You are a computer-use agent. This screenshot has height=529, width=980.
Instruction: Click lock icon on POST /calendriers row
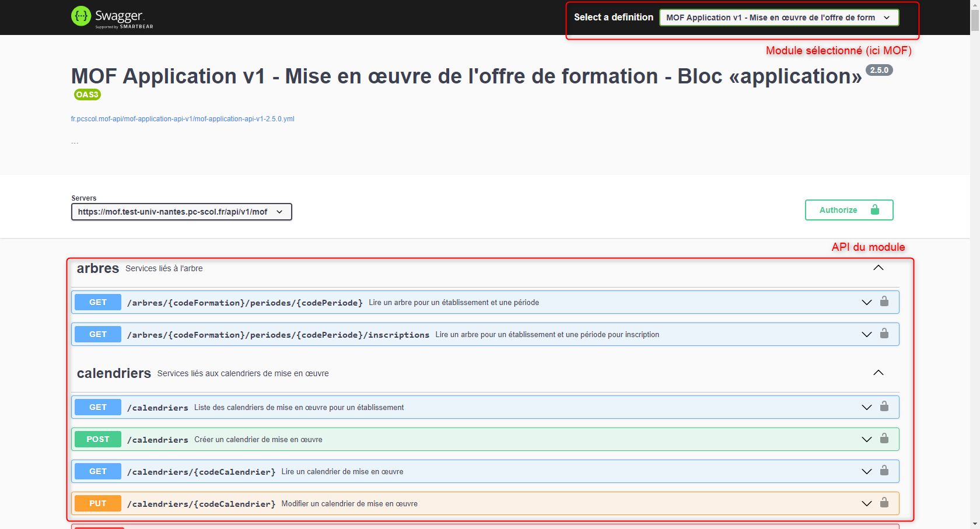point(884,439)
